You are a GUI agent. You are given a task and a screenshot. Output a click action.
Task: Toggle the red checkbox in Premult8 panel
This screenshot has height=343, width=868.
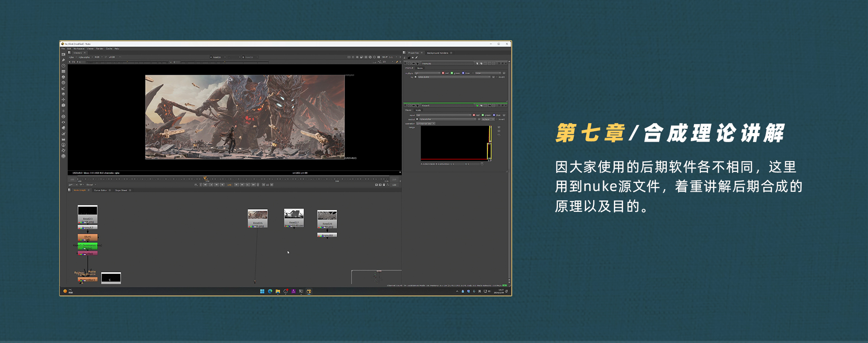[x=443, y=73]
